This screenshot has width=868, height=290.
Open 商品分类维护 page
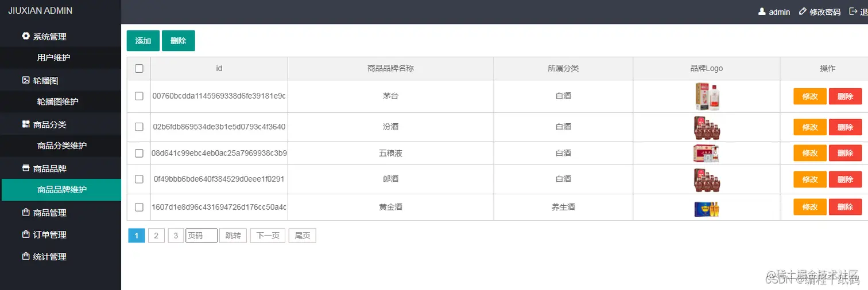click(x=61, y=146)
